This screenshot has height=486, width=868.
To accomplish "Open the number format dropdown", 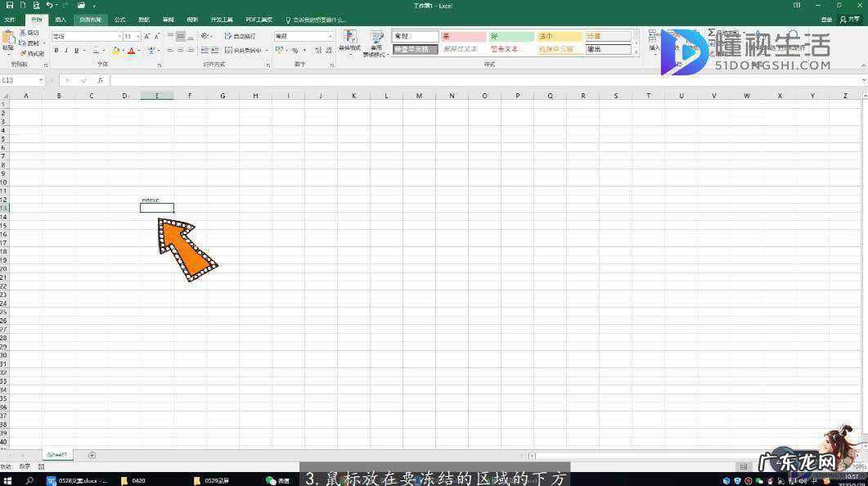I will [331, 36].
